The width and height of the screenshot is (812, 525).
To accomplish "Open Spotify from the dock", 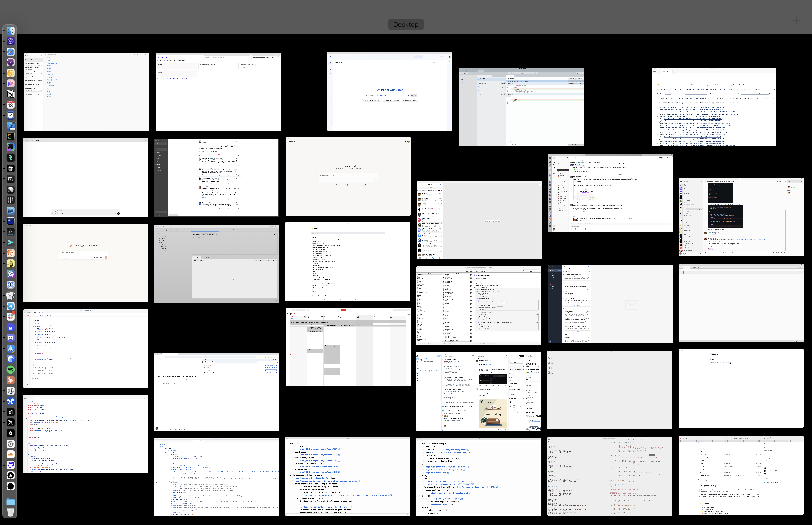I will coord(11,370).
